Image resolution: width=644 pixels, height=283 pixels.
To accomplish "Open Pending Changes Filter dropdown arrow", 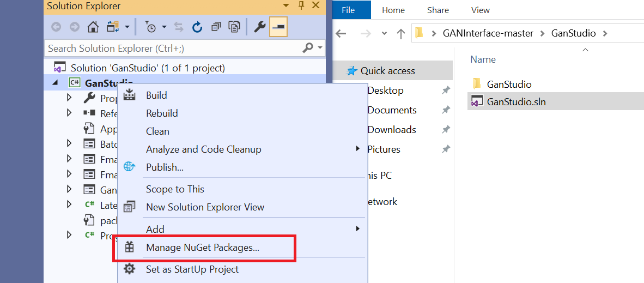I will coord(165,27).
